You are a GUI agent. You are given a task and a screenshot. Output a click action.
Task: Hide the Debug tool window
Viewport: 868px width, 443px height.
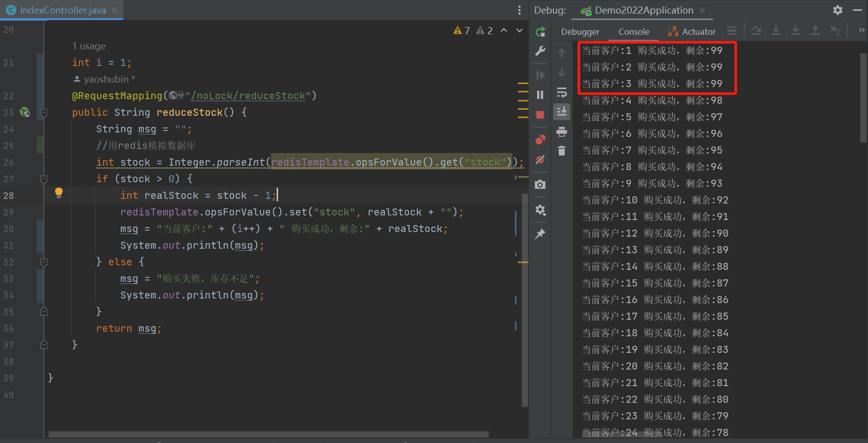(x=857, y=10)
